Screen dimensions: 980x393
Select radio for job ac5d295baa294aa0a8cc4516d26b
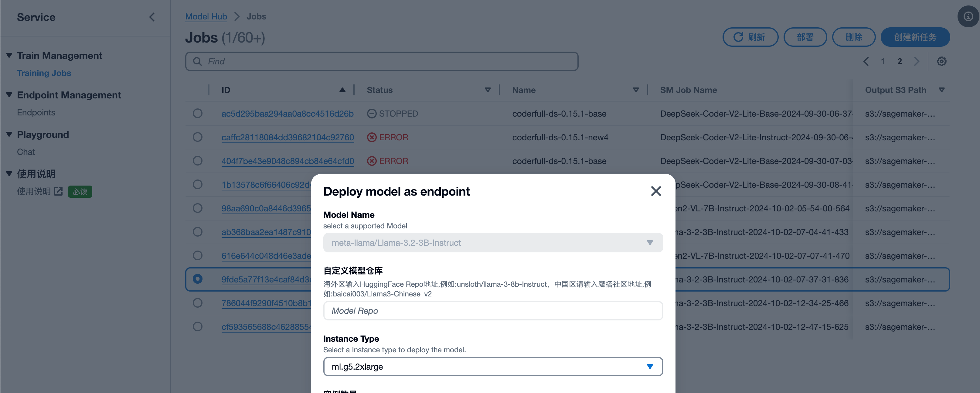[197, 113]
